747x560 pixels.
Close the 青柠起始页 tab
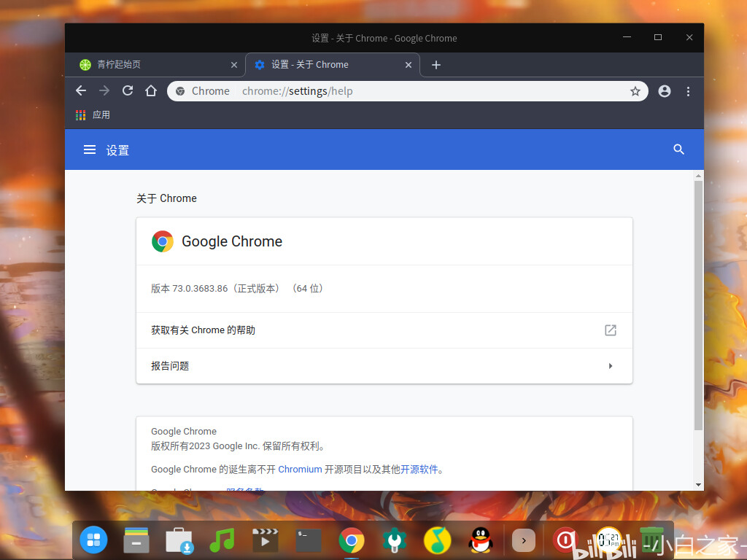pyautogui.click(x=234, y=65)
